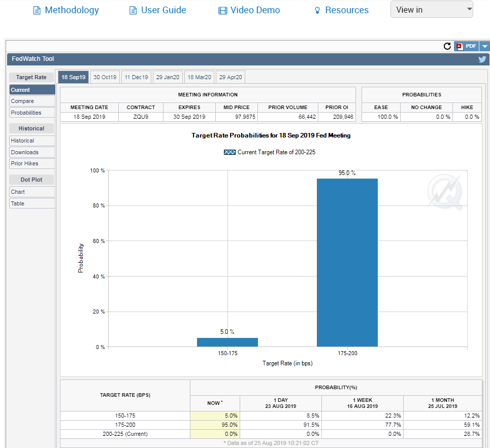Open the View in dropdown

[432, 9]
